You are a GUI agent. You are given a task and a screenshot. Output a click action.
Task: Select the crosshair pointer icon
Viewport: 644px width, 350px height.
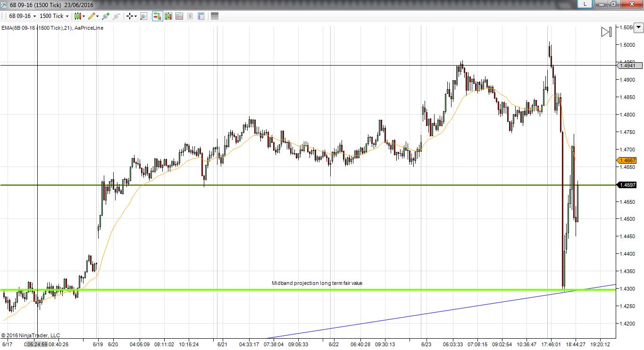(x=130, y=16)
